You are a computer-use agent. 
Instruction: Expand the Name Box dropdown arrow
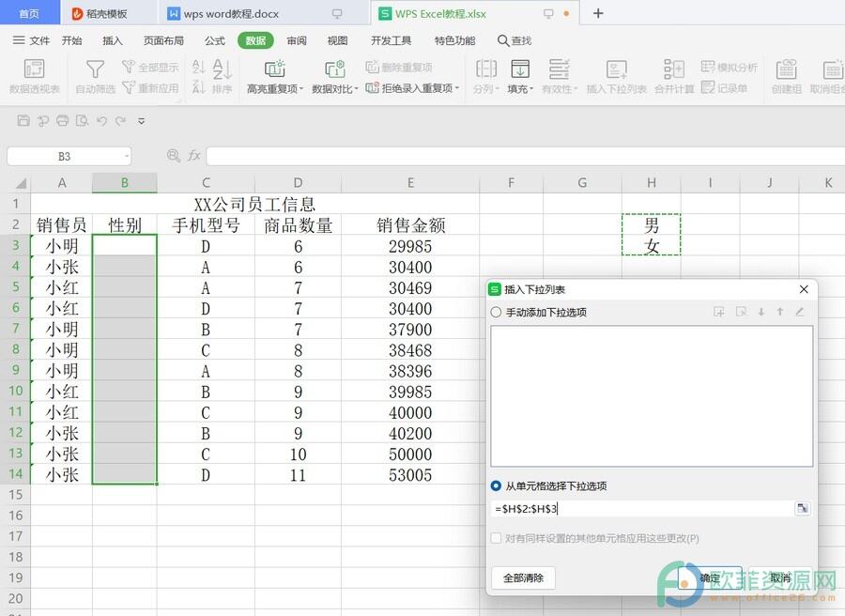(x=126, y=156)
